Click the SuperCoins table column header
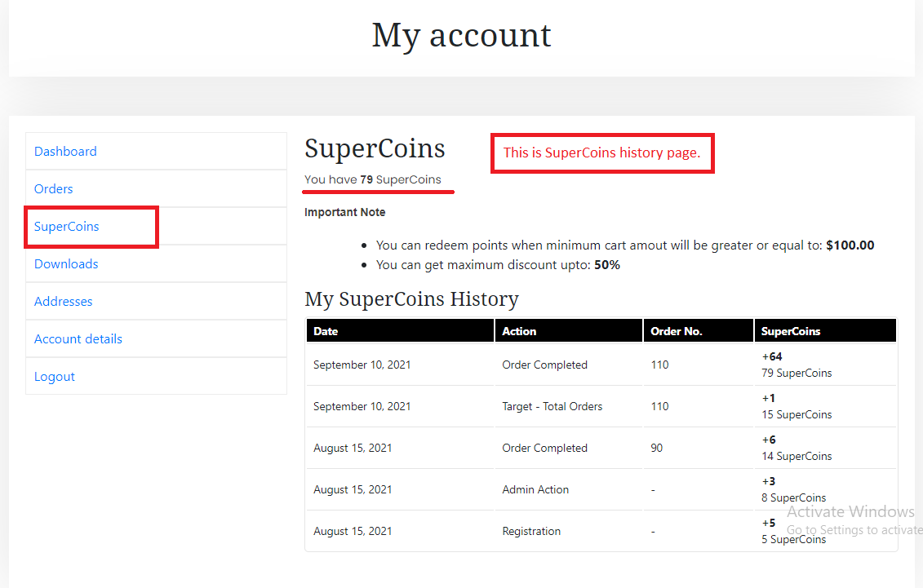Image resolution: width=923 pixels, height=588 pixels. pos(791,331)
